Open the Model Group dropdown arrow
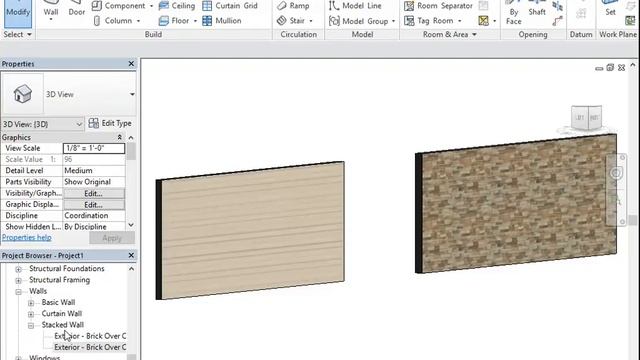Viewport: 640px width, 360px height. tap(393, 21)
